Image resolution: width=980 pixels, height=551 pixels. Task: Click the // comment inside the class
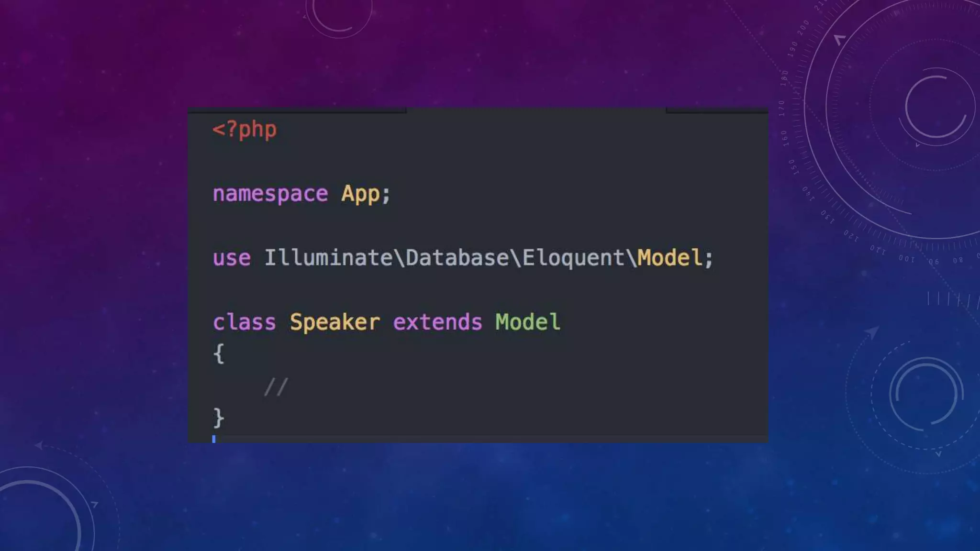(276, 386)
